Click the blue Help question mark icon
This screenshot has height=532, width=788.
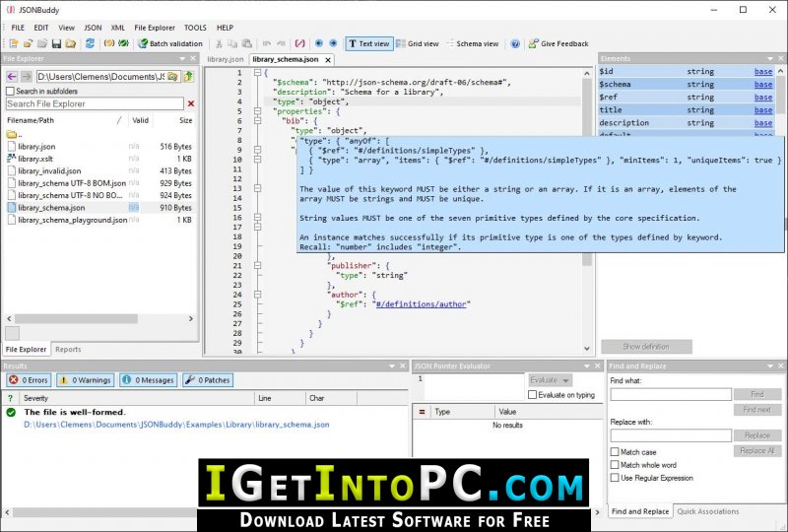[x=515, y=43]
